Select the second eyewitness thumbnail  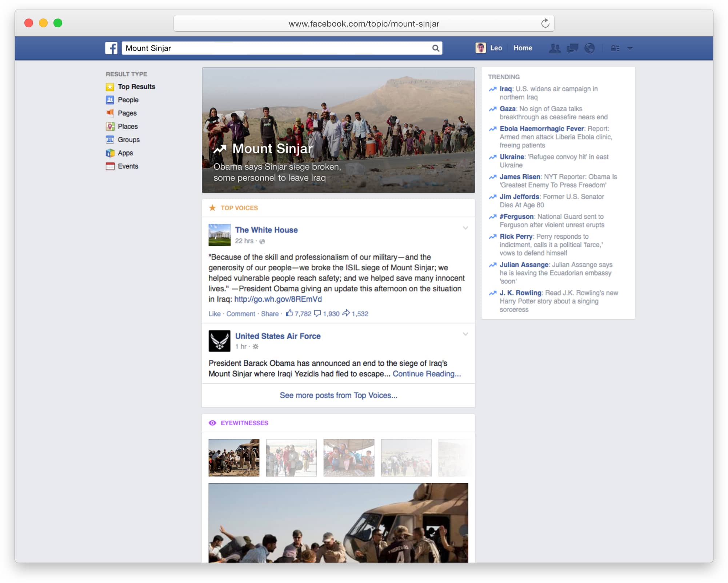point(291,457)
